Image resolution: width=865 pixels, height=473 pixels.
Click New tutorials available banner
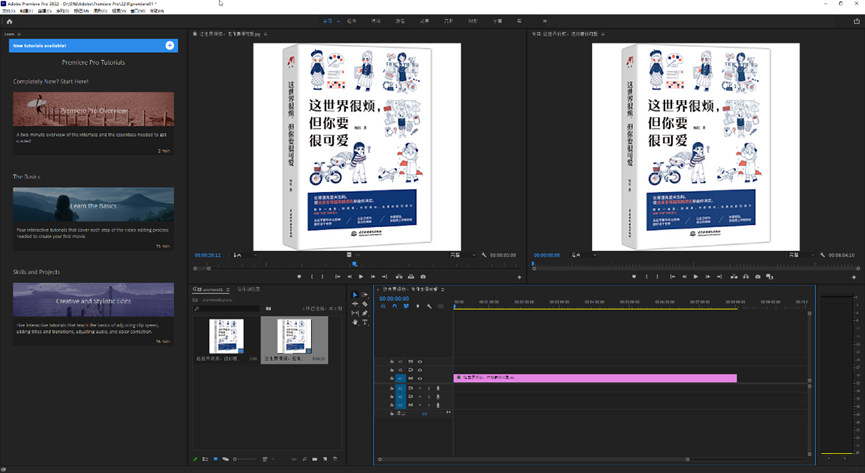point(93,46)
